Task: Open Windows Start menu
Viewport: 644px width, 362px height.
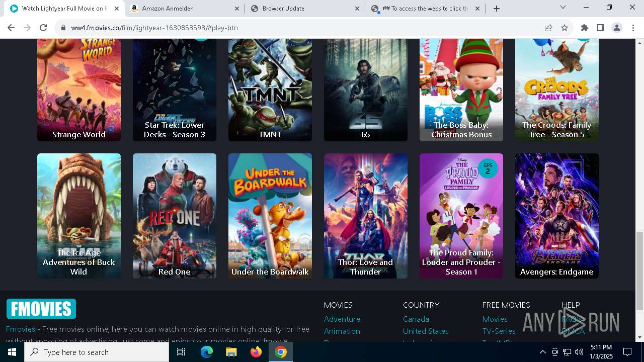Action: click(x=12, y=352)
